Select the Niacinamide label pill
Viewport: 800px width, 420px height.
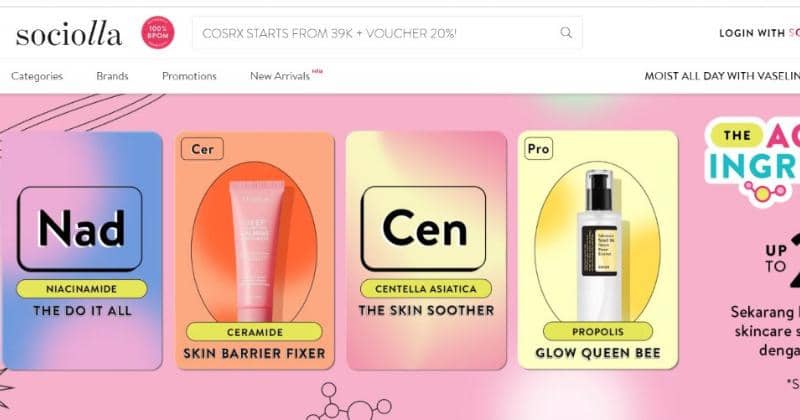82,289
